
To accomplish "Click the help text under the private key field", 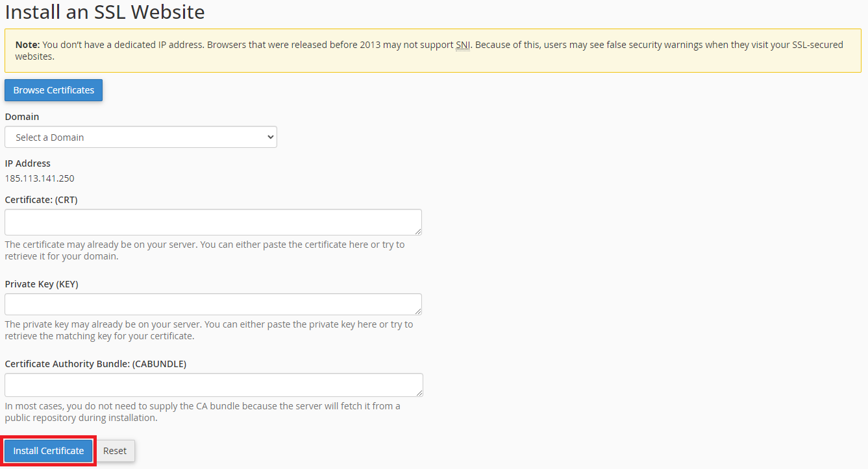I will coord(209,330).
